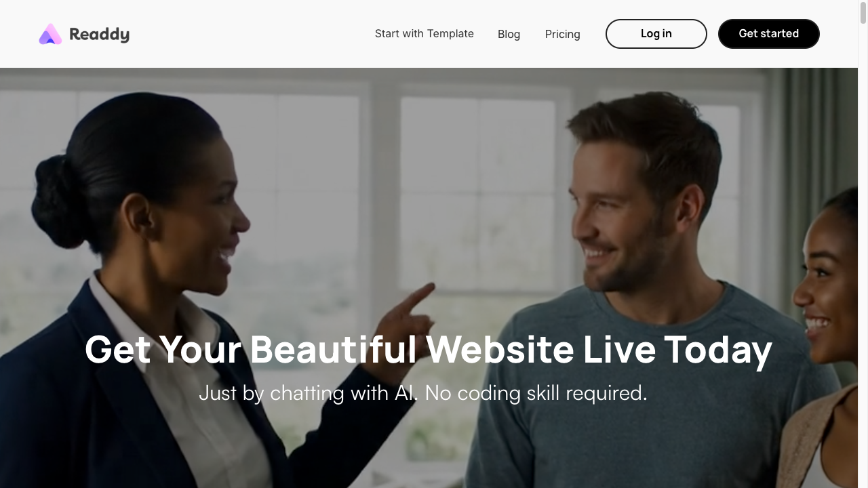
Task: Click the Log in button
Action: (656, 34)
